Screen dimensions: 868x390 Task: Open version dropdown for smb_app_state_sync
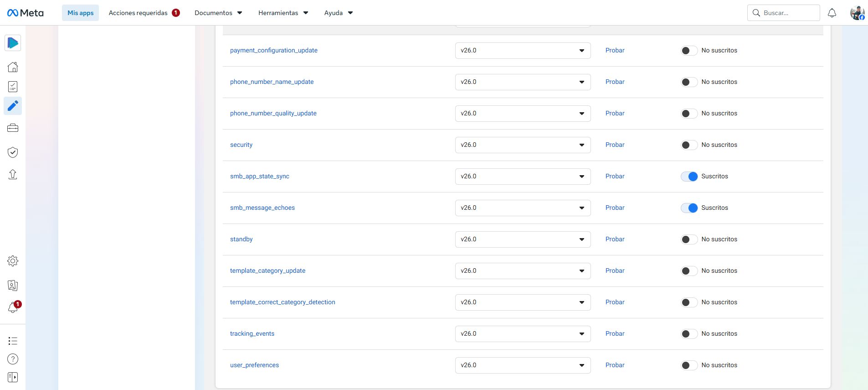point(523,177)
